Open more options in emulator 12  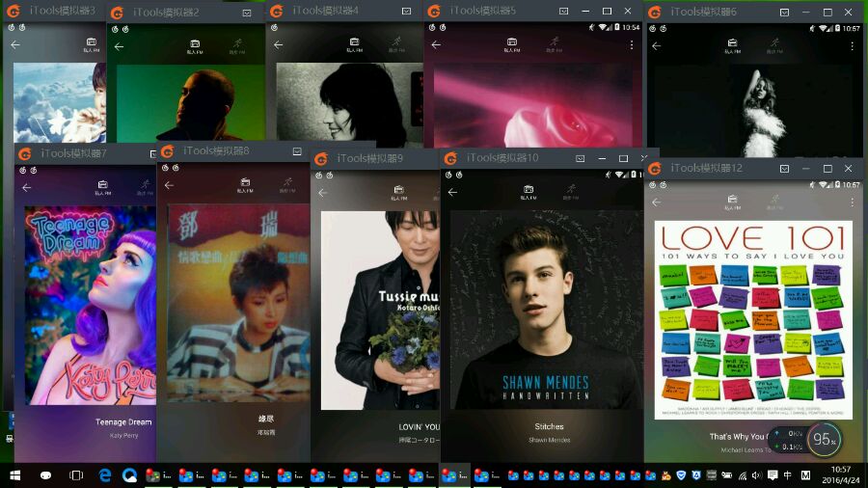point(852,203)
